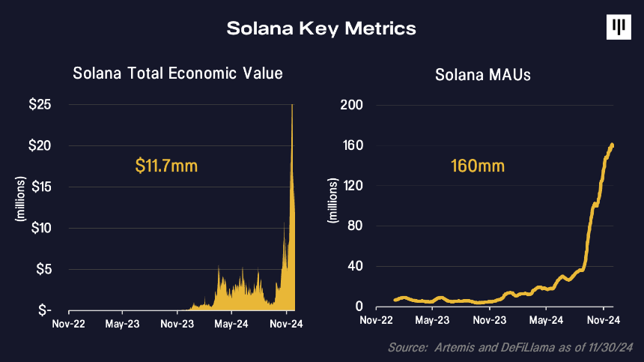
Task: Click the $25 y-axis label
Action: click(40, 104)
